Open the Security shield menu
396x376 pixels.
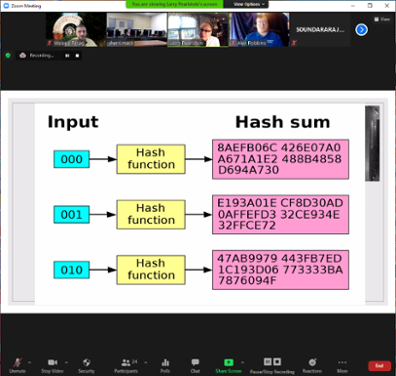tap(86, 365)
